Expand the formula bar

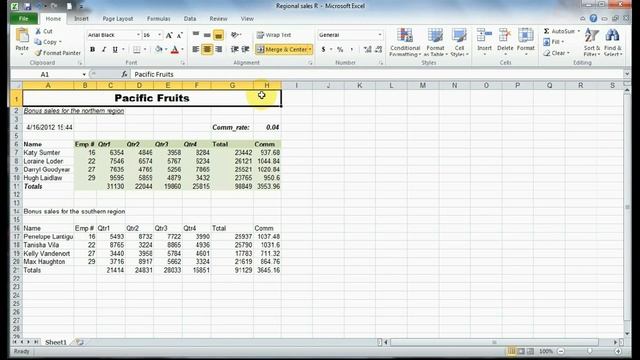[x=627, y=74]
